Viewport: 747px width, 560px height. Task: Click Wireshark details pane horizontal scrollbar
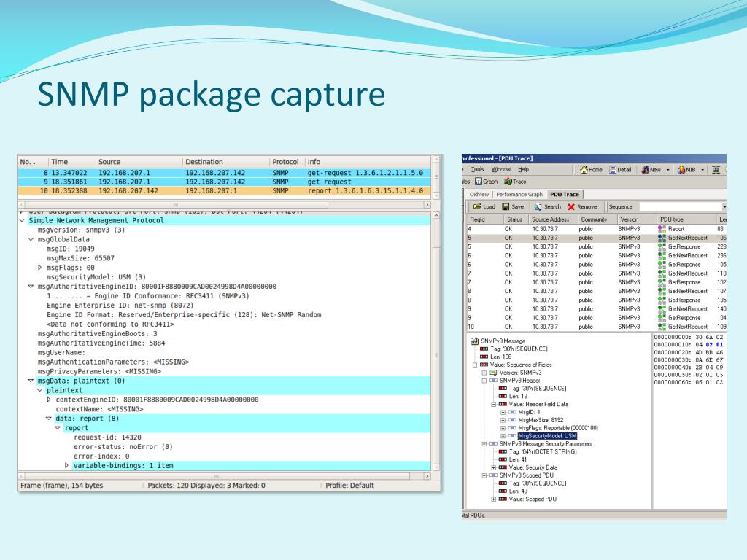click(225, 476)
